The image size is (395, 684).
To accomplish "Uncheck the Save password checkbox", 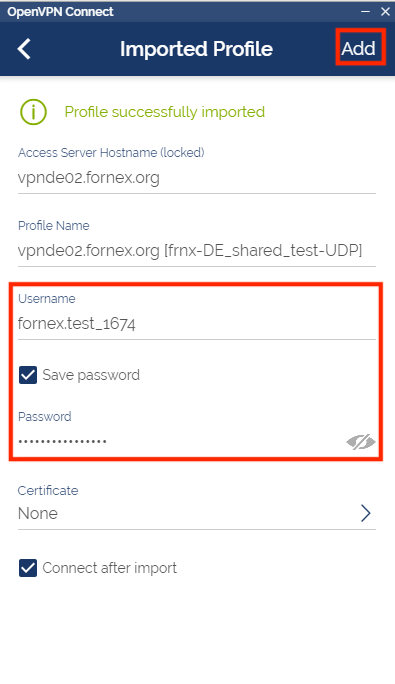I will point(28,375).
